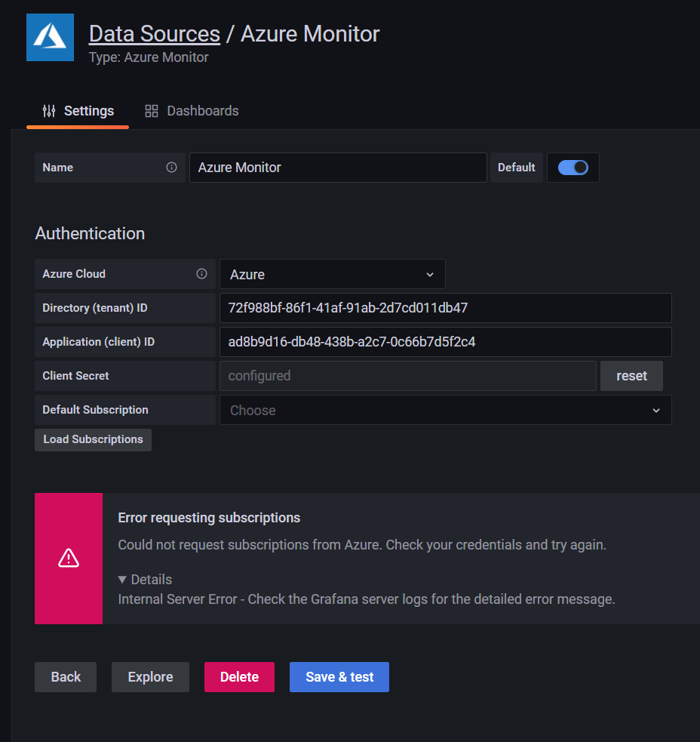700x742 pixels.
Task: Click the warning triangle in the error banner
Action: pos(68,558)
